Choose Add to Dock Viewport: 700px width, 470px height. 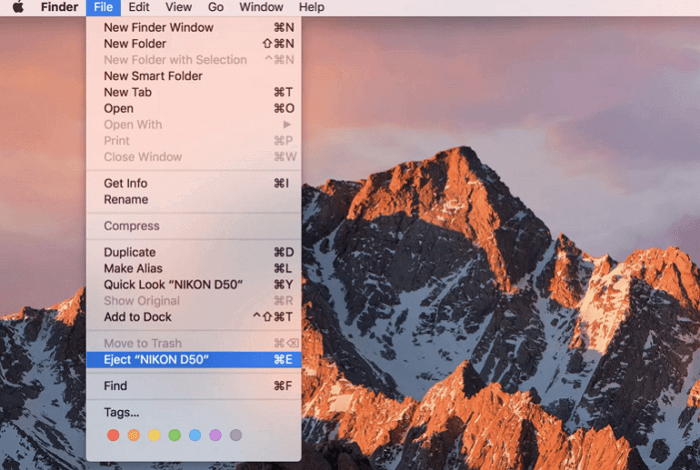tap(194, 317)
